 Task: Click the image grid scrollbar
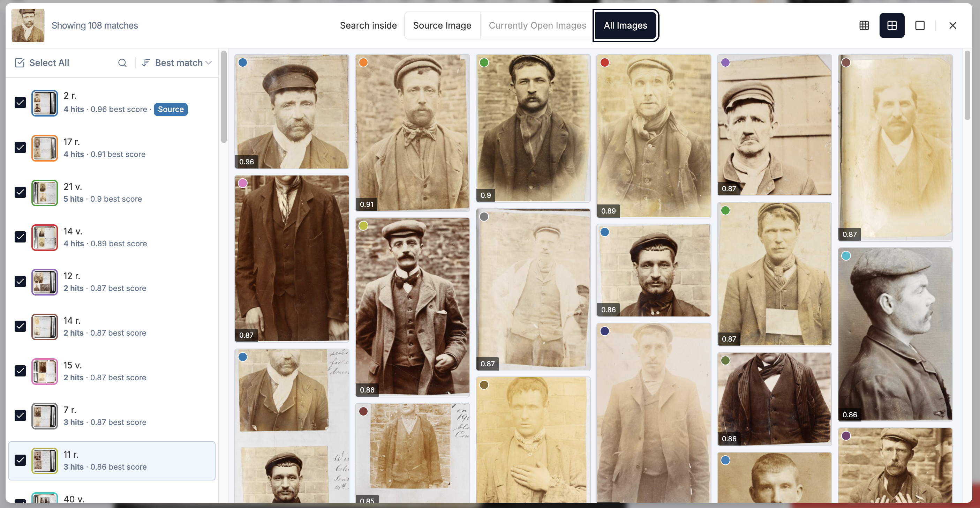(967, 85)
